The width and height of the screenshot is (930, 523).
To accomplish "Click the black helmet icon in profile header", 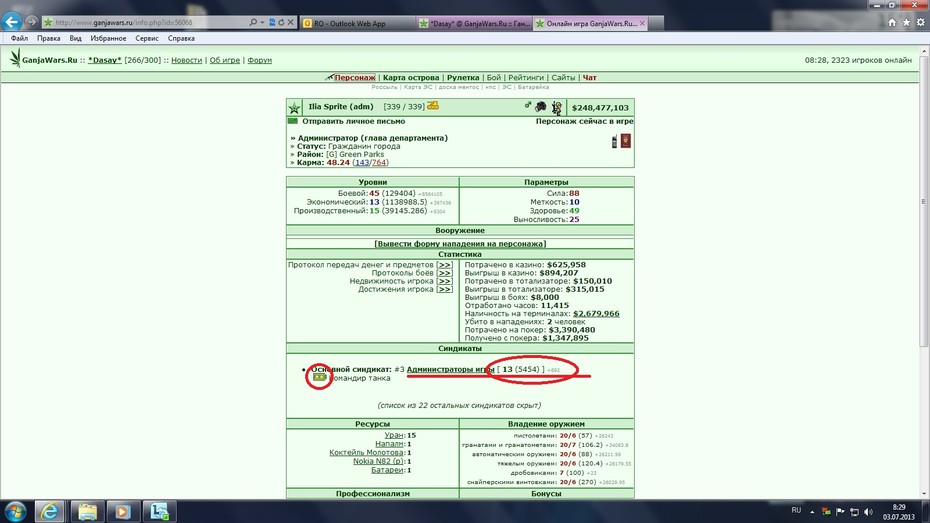I will click(540, 107).
